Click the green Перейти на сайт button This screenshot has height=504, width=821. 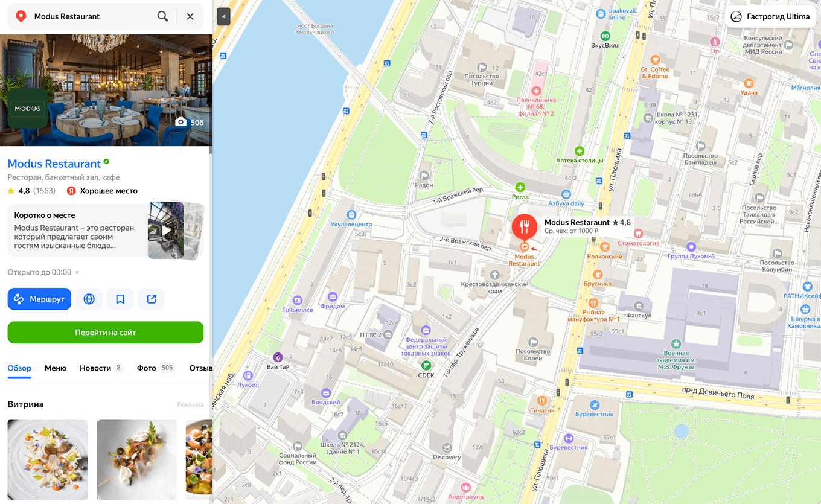point(106,333)
